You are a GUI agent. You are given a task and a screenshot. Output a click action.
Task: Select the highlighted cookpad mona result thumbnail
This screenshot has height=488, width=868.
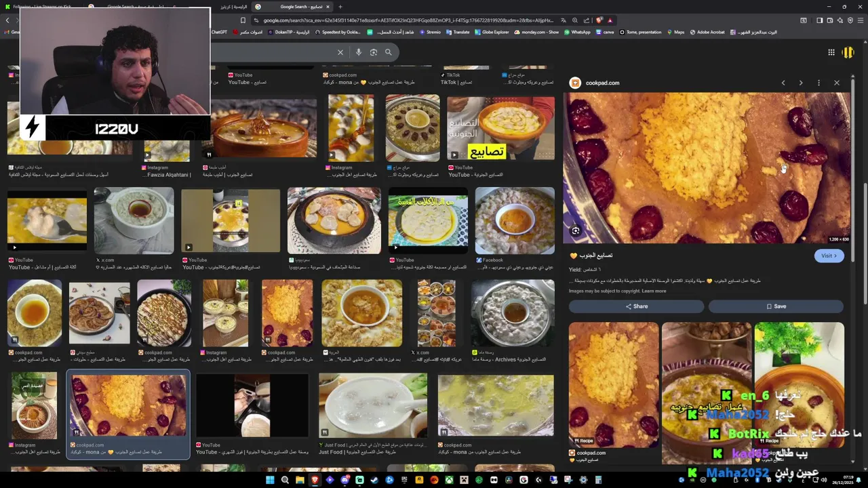[127, 405]
